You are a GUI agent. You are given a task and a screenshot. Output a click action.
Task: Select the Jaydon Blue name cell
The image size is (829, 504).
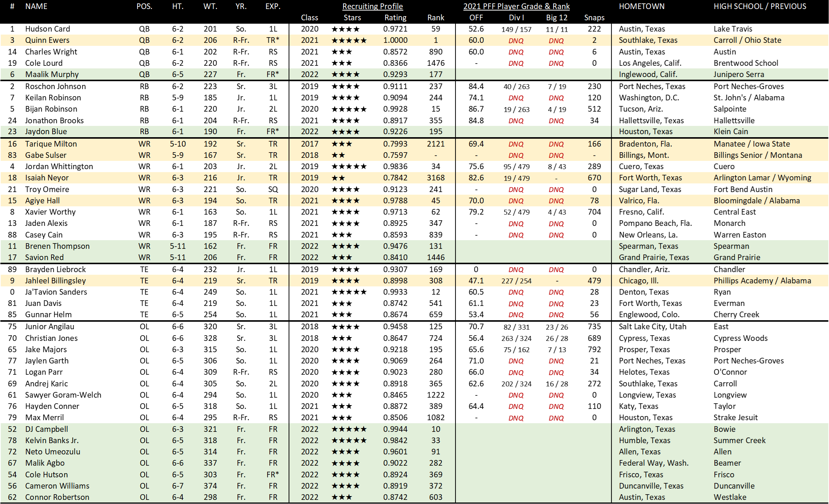[x=46, y=132]
